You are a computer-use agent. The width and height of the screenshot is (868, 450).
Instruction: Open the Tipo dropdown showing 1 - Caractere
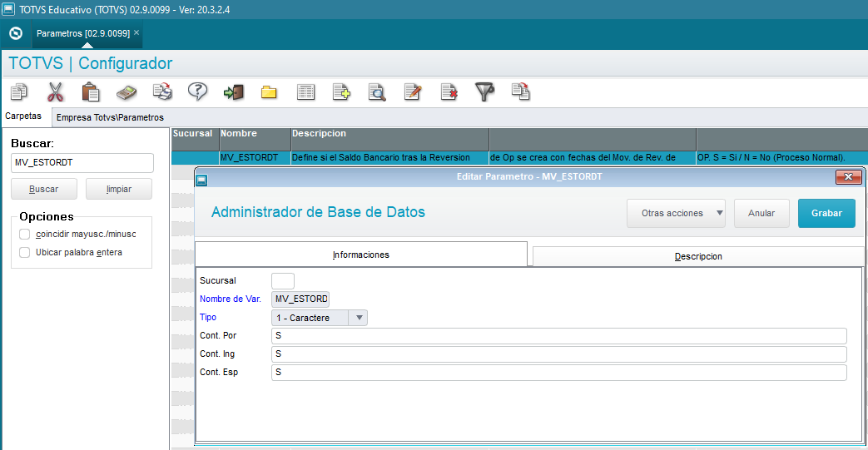(320, 318)
